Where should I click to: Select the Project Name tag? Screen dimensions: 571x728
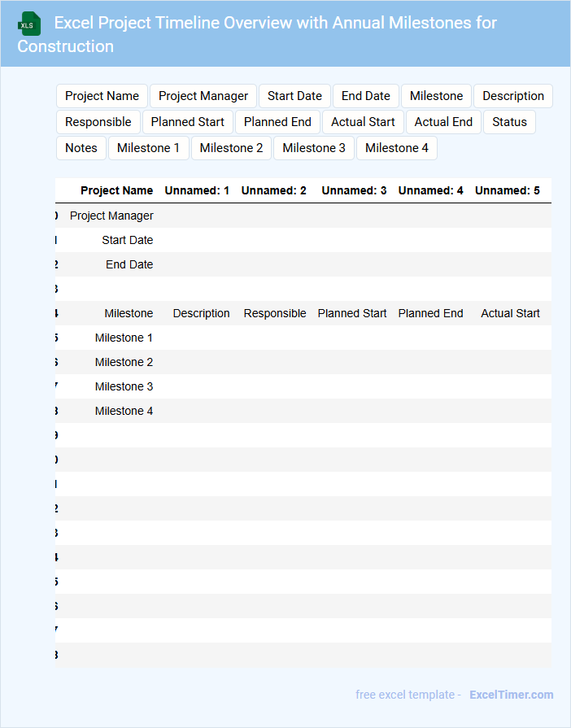coord(102,96)
